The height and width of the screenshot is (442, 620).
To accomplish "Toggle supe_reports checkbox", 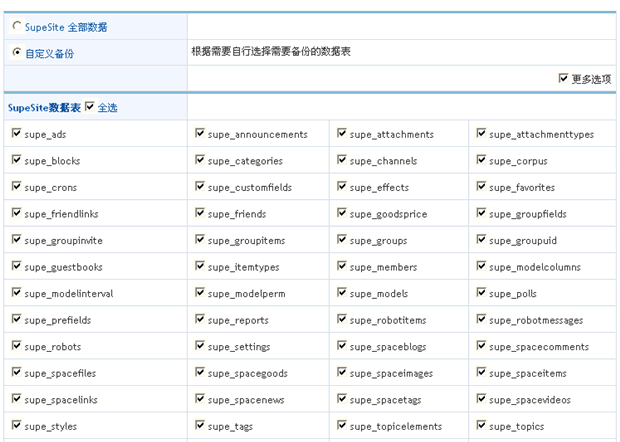I will coord(200,318).
